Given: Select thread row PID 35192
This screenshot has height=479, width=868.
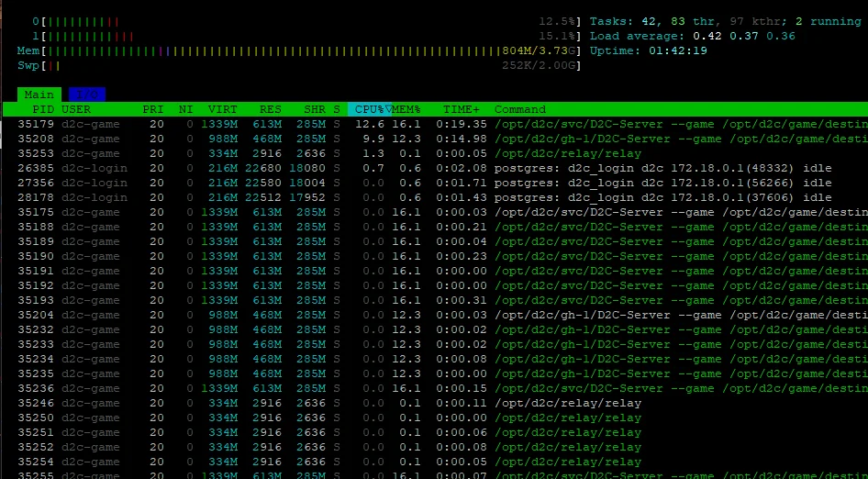Looking at the screenshot, I should (x=434, y=285).
